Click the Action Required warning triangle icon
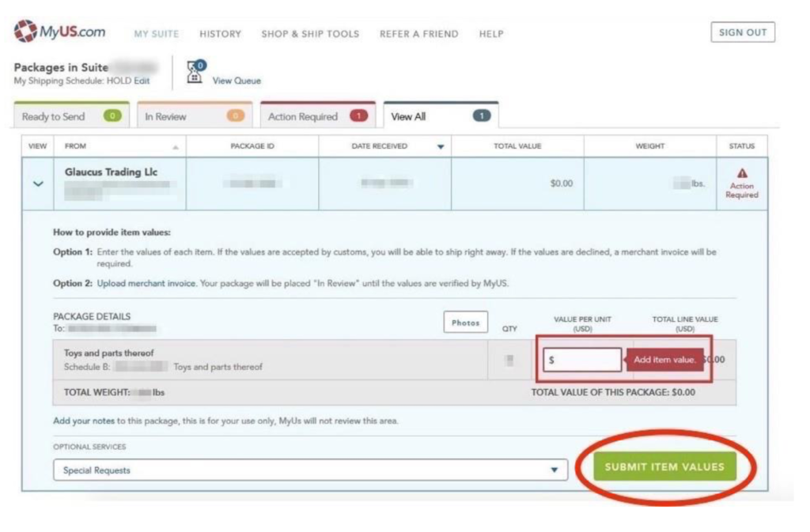The width and height of the screenshot is (810, 532). (742, 173)
